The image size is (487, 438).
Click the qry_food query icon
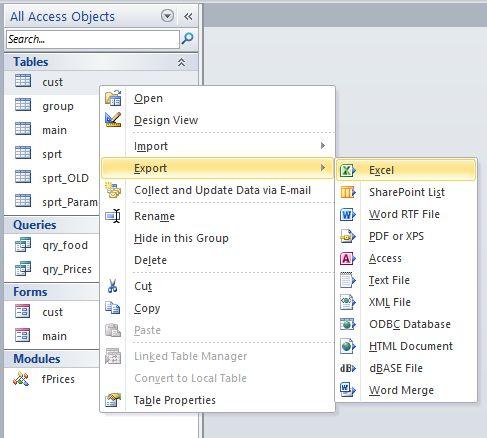click(x=23, y=245)
